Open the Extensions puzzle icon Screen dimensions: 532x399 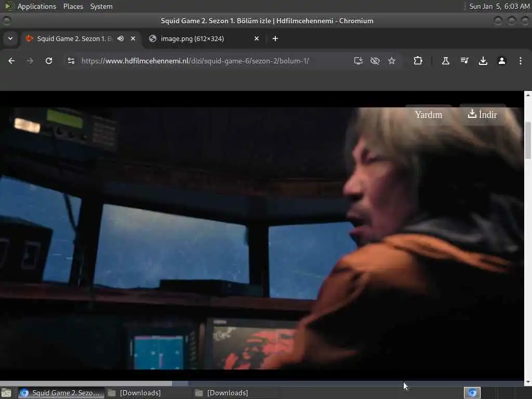click(418, 61)
